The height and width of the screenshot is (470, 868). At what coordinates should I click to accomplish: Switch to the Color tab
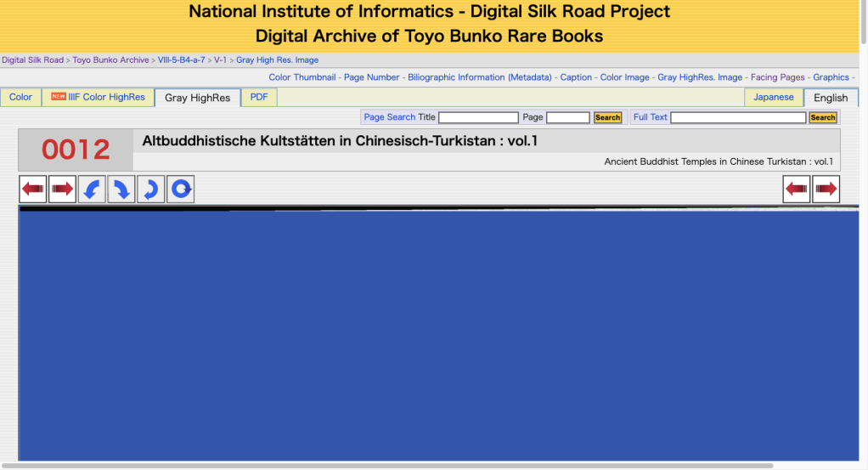pos(21,97)
